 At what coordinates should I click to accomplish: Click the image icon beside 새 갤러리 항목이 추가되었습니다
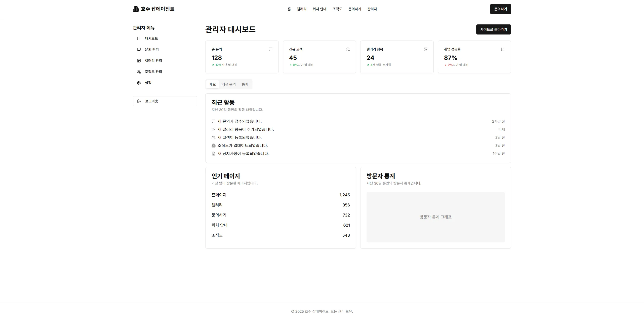click(x=214, y=129)
